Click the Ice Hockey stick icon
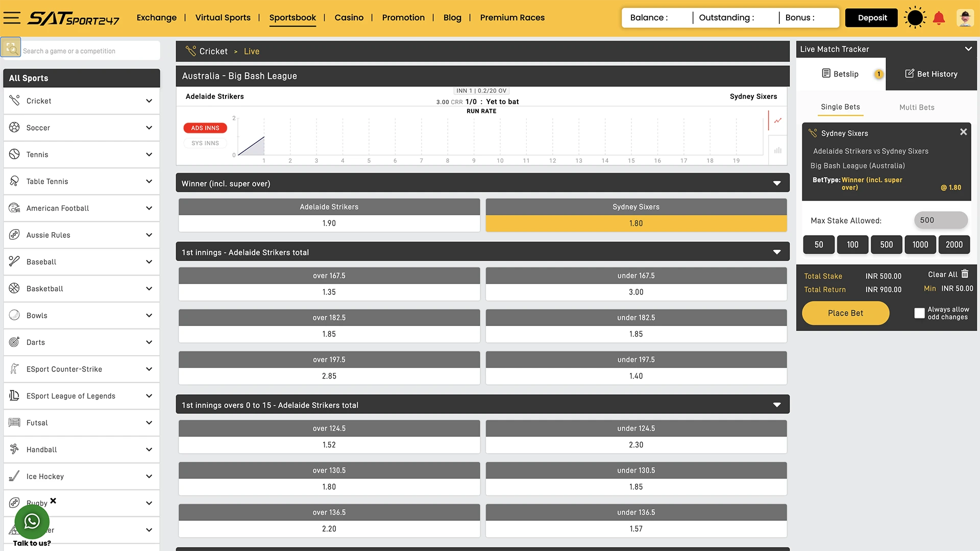Image resolution: width=980 pixels, height=551 pixels. tap(14, 476)
